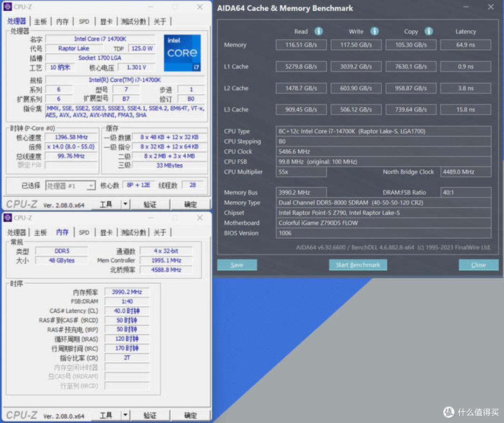Click the Copy info icon in AIDA64
Viewport: 504px width, 423px height.
pyautogui.click(x=428, y=31)
